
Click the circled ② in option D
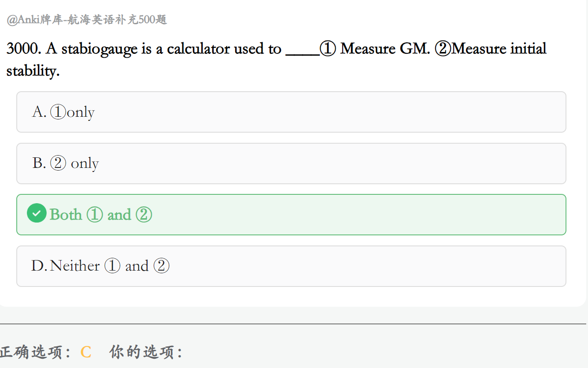click(x=161, y=266)
